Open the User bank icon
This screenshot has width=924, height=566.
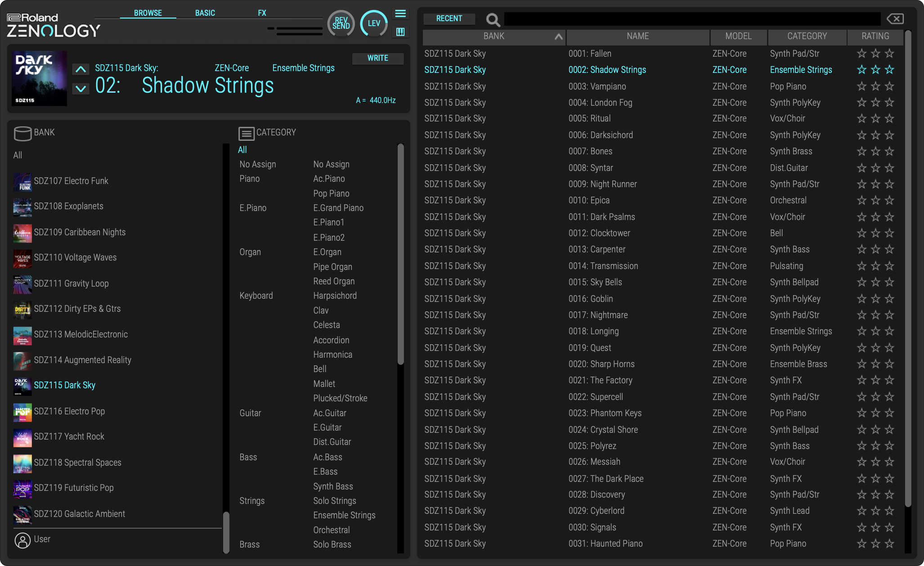[x=22, y=540]
